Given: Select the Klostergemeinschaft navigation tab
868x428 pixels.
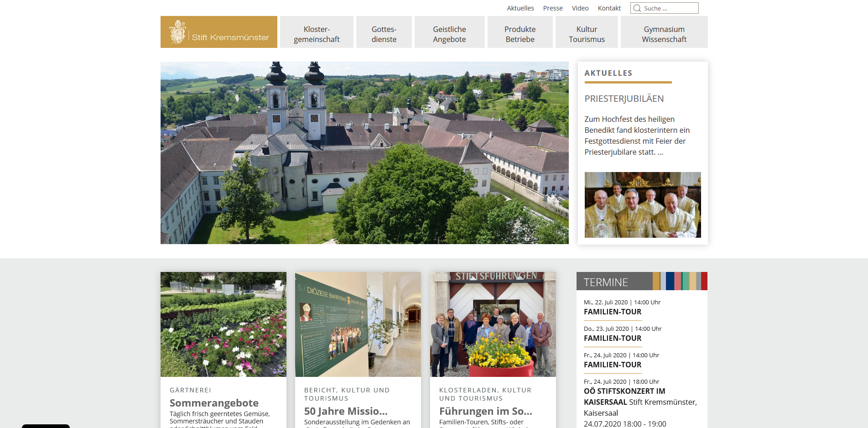Looking at the screenshot, I should [317, 34].
